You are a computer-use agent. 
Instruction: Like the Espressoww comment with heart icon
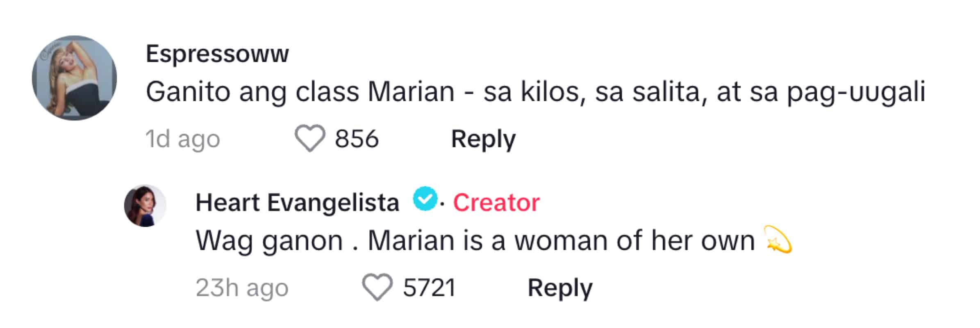pyautogui.click(x=310, y=139)
